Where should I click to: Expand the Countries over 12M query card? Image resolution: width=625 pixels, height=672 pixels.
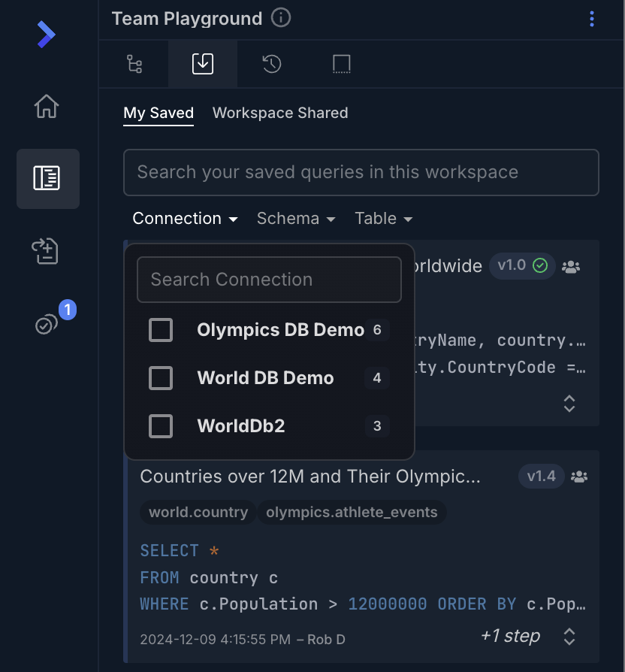tap(569, 637)
